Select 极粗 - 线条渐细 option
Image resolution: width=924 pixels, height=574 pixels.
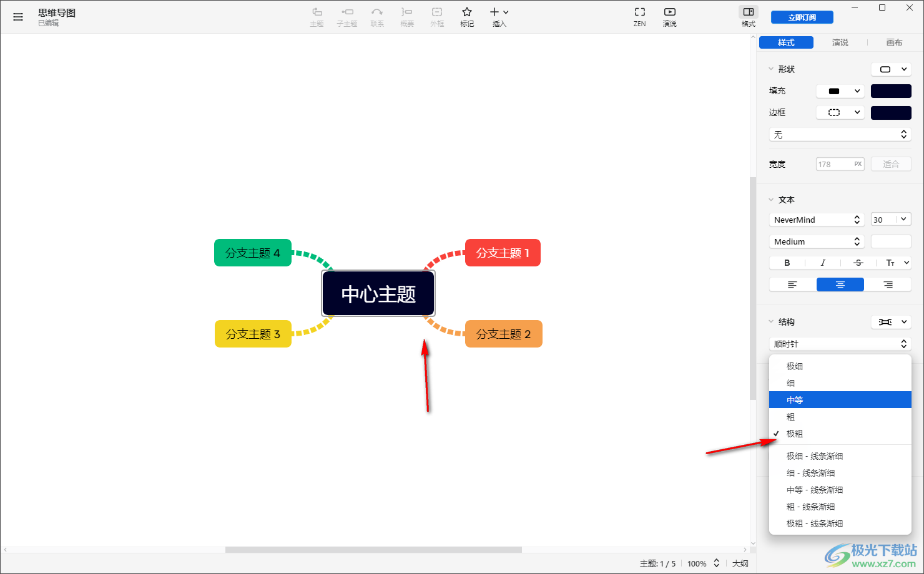(840, 523)
